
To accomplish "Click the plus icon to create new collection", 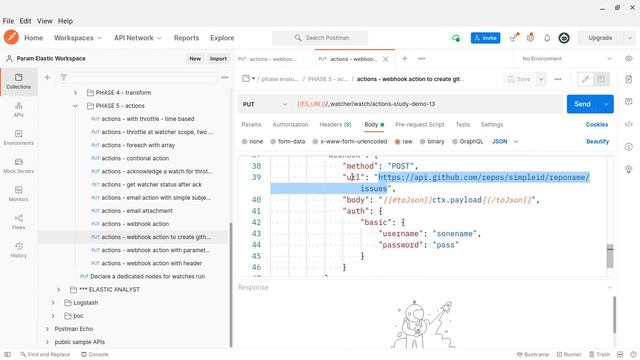I will pos(47,77).
